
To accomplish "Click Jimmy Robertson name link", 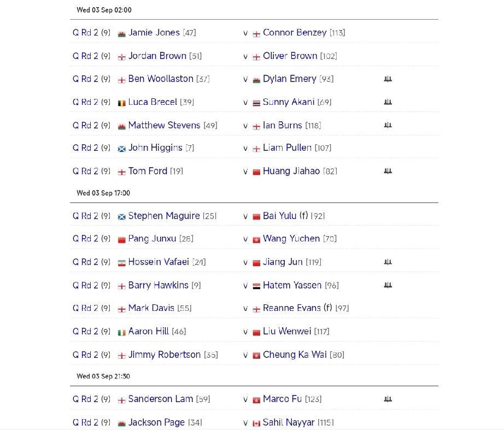I will click(x=164, y=355).
